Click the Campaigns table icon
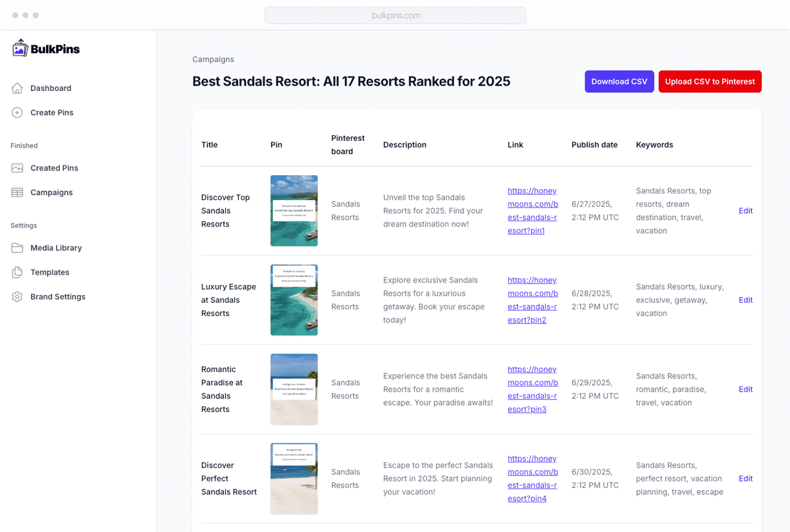 pos(17,192)
